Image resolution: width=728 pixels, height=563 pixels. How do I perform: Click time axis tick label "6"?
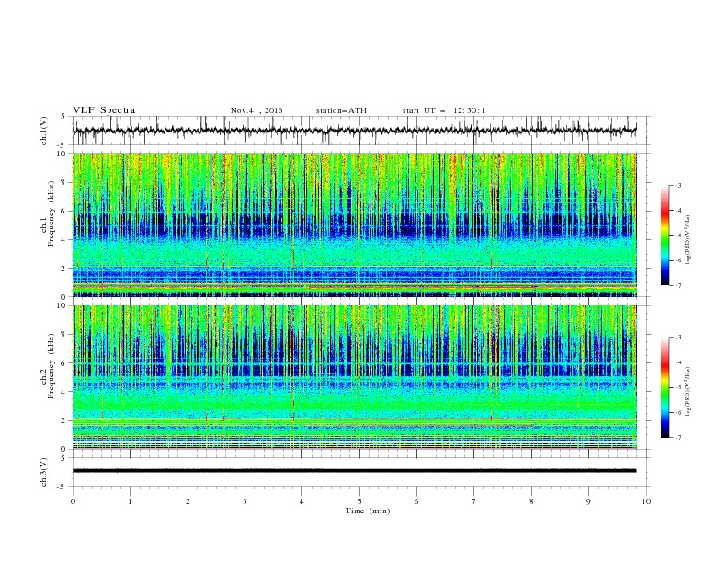(417, 501)
